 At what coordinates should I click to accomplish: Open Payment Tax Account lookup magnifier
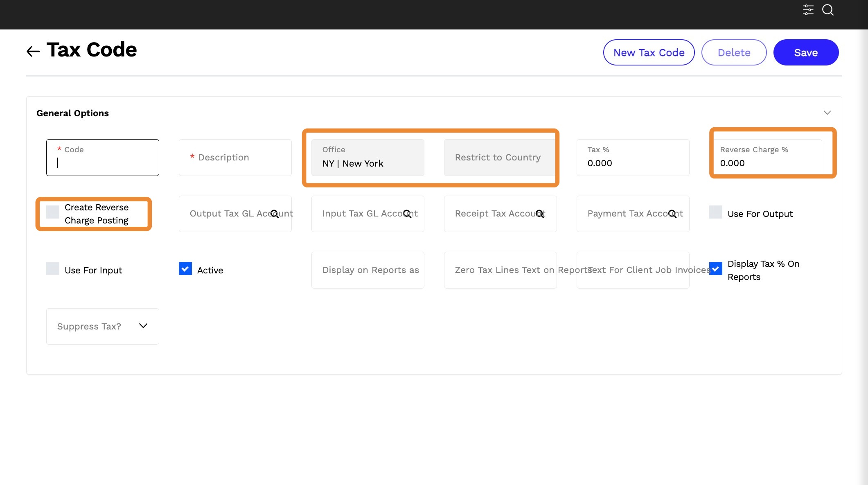pos(672,214)
